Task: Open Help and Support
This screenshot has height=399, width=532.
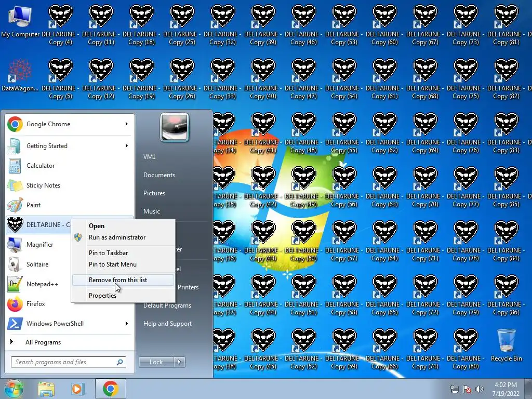Action: coord(168,324)
